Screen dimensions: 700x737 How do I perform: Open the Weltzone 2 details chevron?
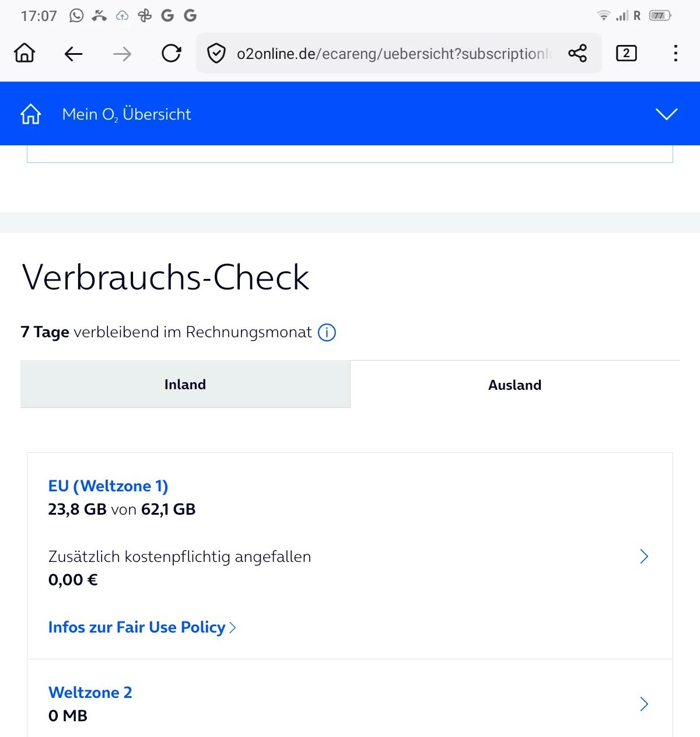click(x=644, y=704)
